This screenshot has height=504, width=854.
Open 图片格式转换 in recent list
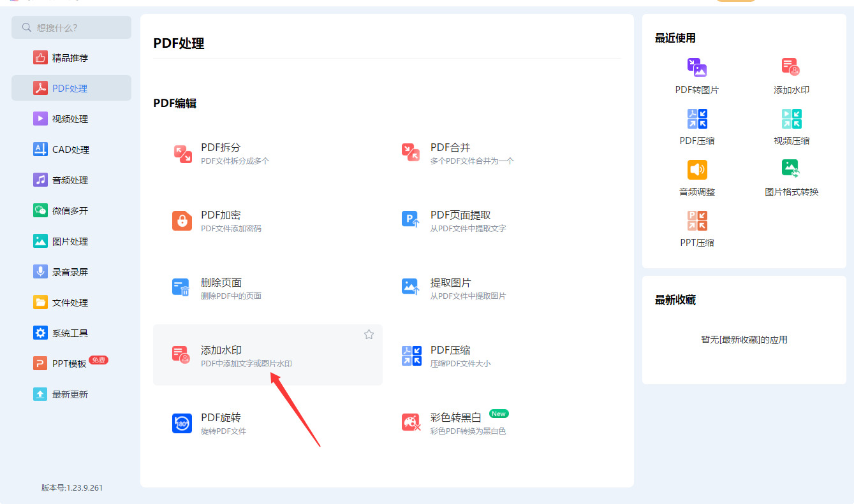point(791,178)
